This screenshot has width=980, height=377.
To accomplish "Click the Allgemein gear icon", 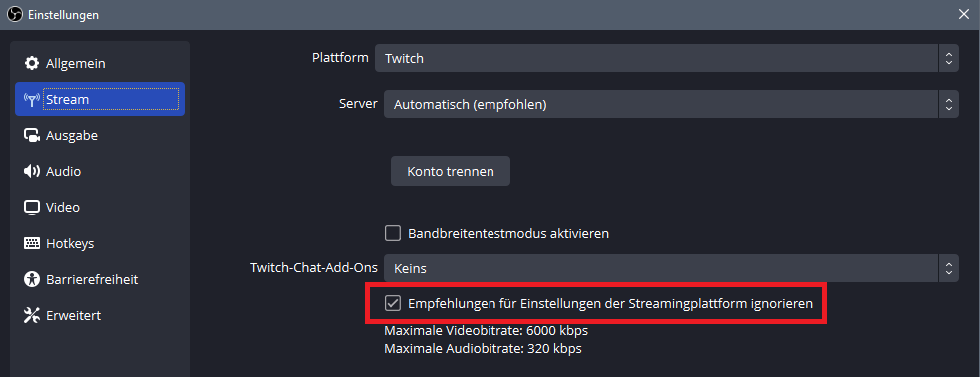I will tap(31, 63).
